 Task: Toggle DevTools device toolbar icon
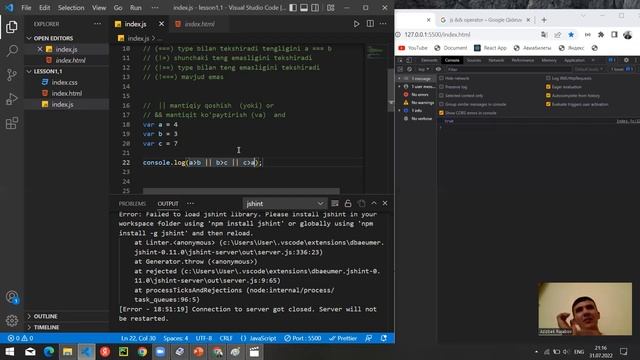pos(409,60)
